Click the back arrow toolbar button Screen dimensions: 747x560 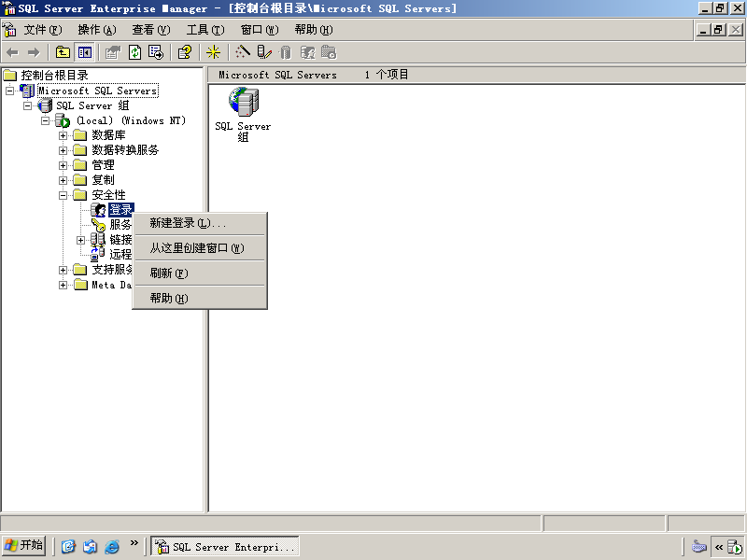(x=12, y=52)
